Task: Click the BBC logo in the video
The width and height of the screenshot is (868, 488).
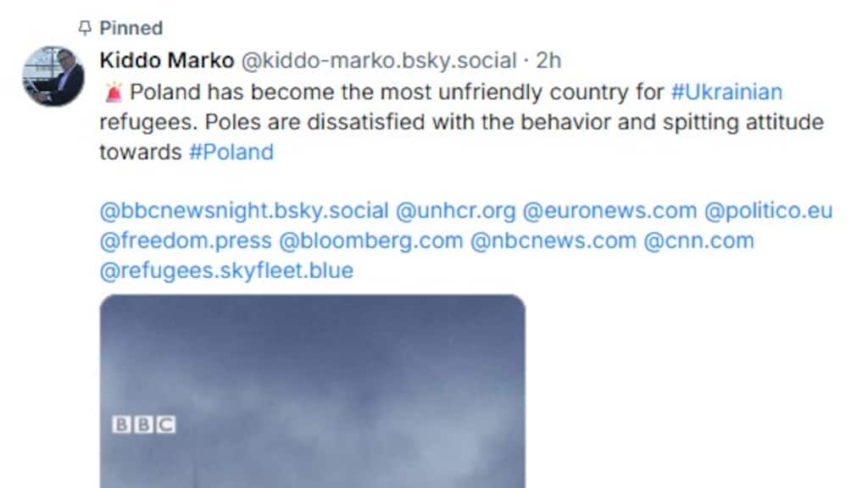Action: point(143,424)
